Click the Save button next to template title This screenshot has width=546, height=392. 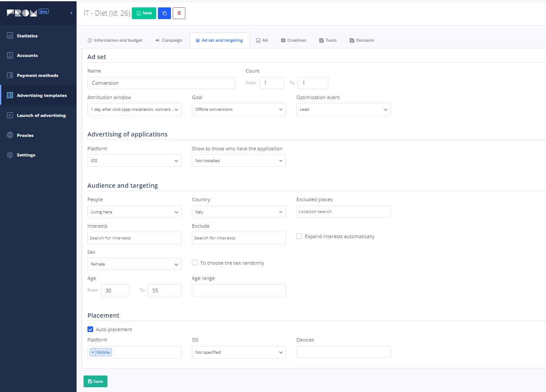tap(144, 13)
